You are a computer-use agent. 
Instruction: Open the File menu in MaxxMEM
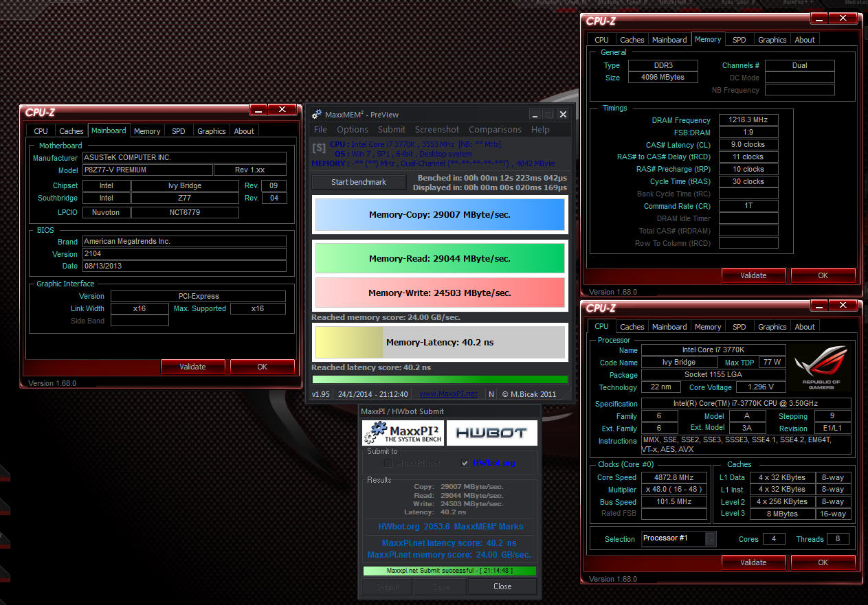click(x=320, y=129)
